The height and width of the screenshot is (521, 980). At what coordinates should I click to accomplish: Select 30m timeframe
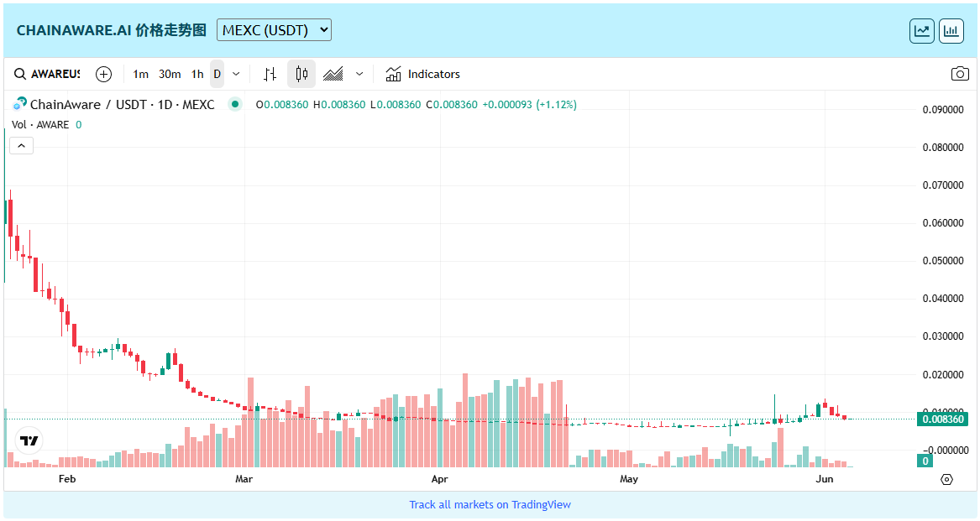(170, 75)
